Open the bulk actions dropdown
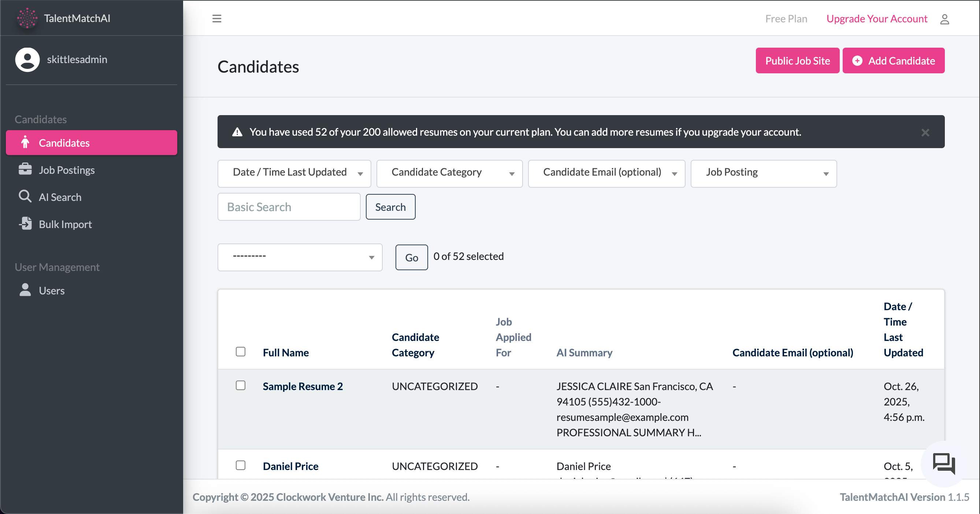Screen dimensions: 980x514 tap(300, 257)
